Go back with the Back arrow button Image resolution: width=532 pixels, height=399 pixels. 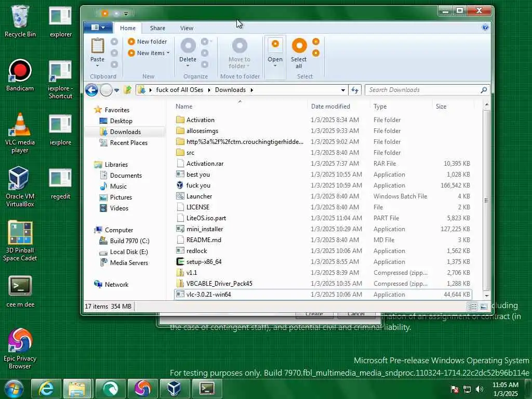[91, 90]
